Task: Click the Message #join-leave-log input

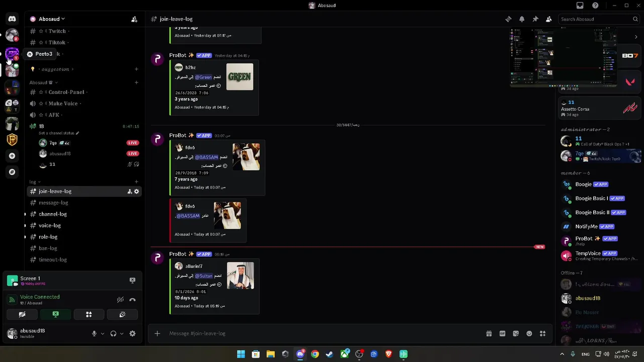Action: (322, 333)
